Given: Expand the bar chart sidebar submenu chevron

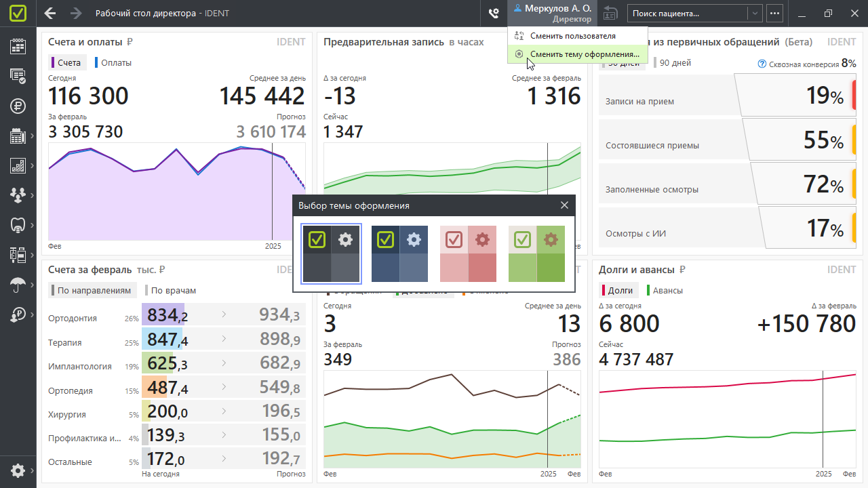Looking at the screenshot, I should [32, 166].
